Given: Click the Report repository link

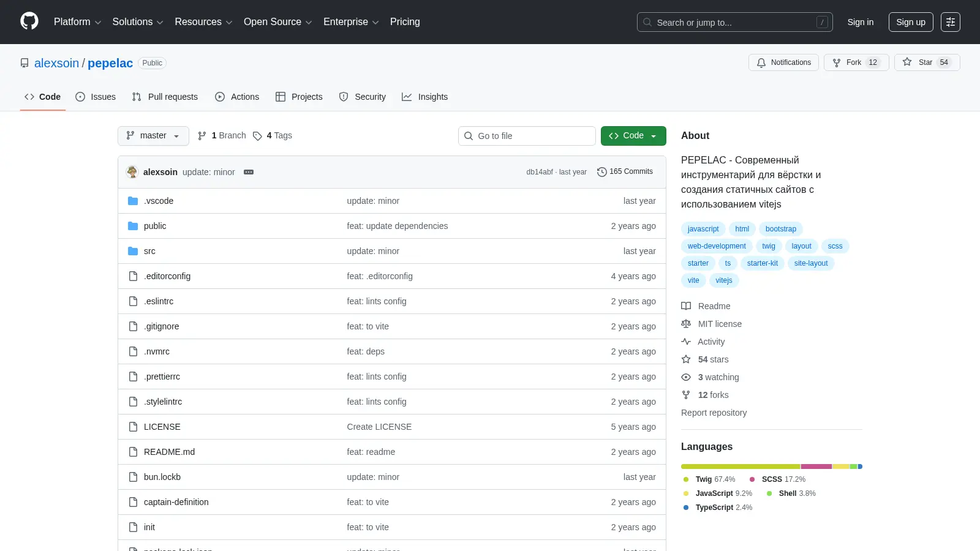Looking at the screenshot, I should pos(714,413).
